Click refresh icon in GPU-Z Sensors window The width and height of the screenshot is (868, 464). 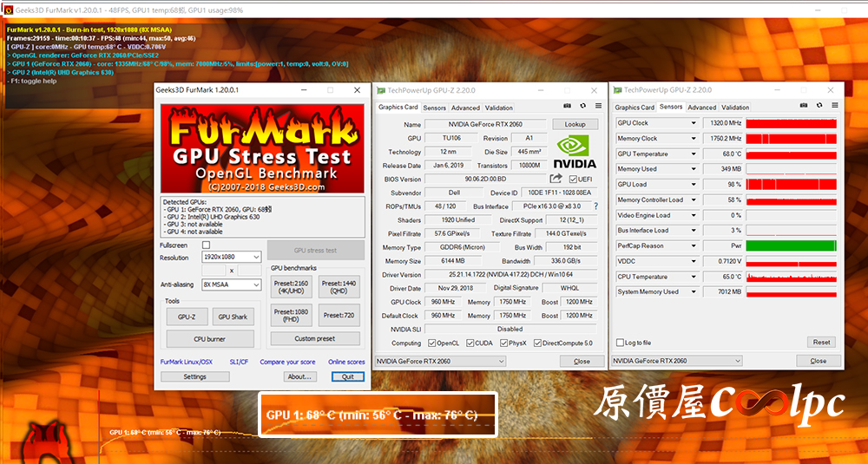(x=819, y=105)
